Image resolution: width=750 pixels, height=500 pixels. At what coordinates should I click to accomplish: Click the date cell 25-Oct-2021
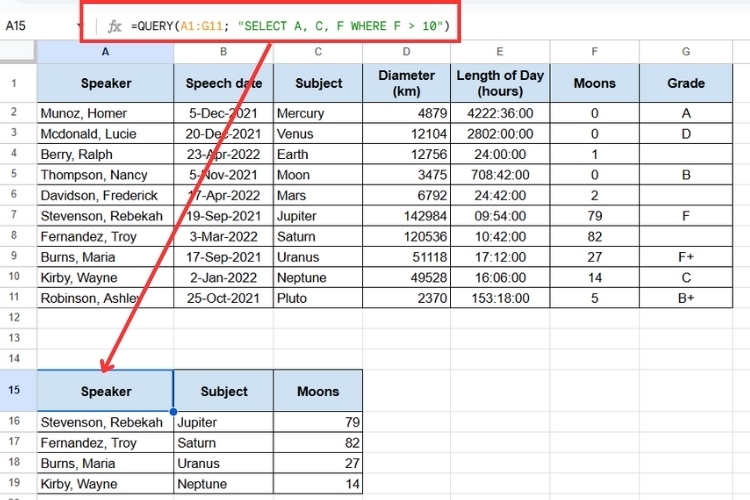coord(223,299)
